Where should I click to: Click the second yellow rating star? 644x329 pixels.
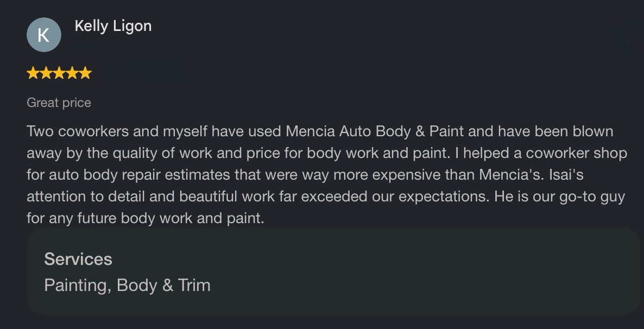(x=46, y=73)
